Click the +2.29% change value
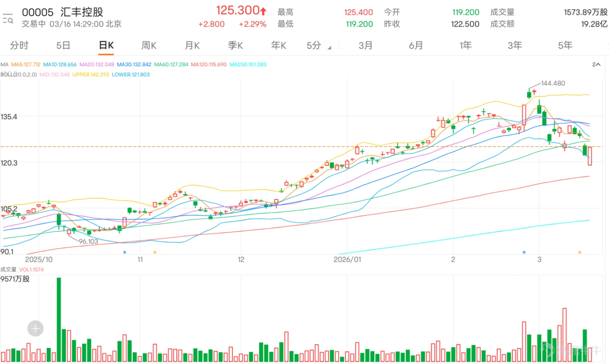Viewport: 609px width, 364px height. pos(252,24)
